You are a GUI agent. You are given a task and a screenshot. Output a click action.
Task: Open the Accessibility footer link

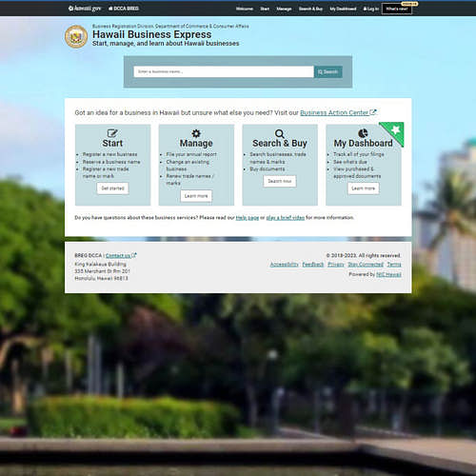tap(284, 265)
